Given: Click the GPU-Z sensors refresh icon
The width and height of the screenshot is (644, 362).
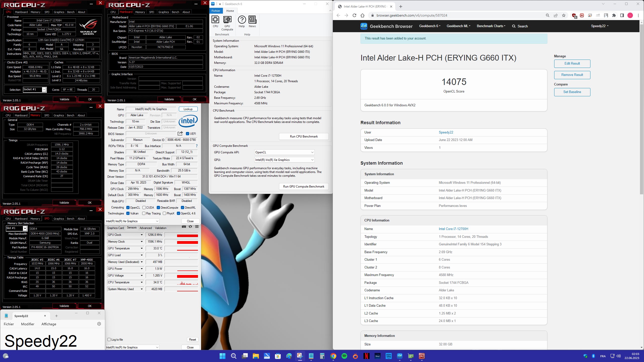Looking at the screenshot, I should 190,227.
